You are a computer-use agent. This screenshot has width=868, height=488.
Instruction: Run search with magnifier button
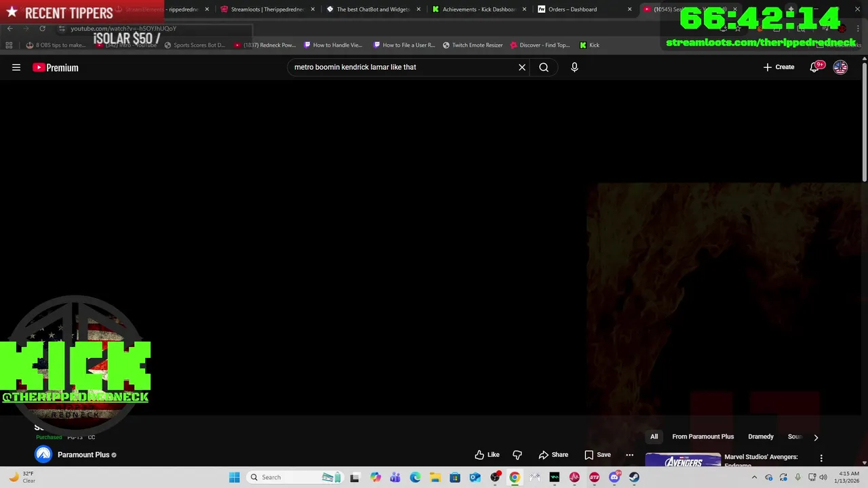pos(544,67)
